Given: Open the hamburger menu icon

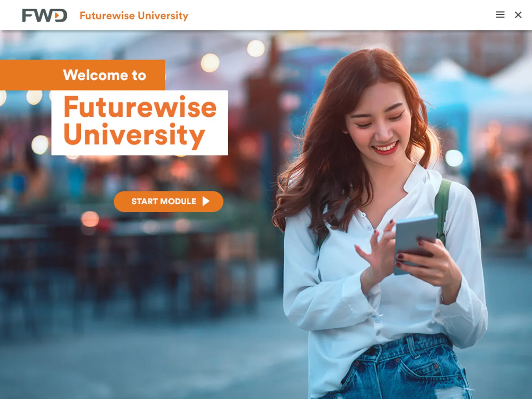Looking at the screenshot, I should point(500,15).
